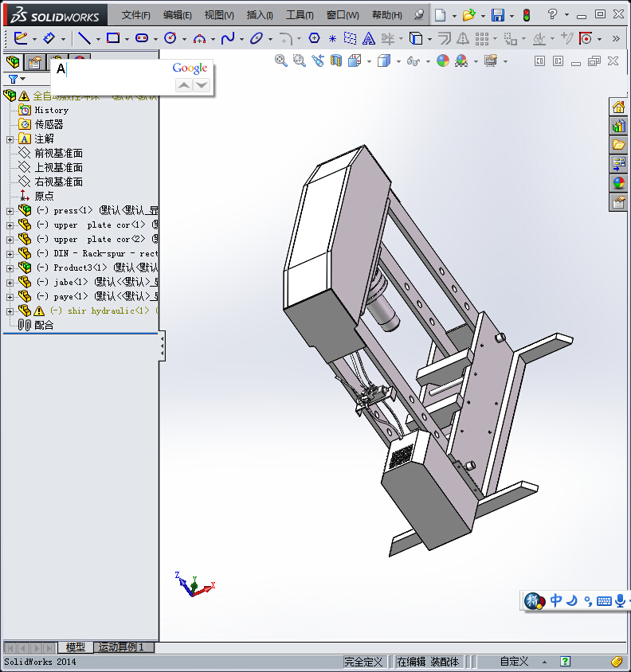631x672 pixels.
Task: Open the 窗口(W) menu
Action: (343, 15)
